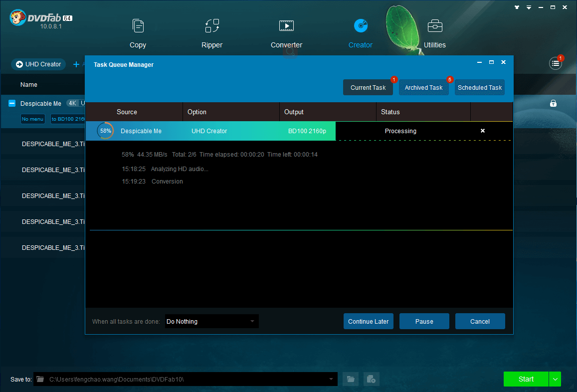577x392 pixels.
Task: Expand the Start button dropdown arrow
Action: pyautogui.click(x=555, y=379)
